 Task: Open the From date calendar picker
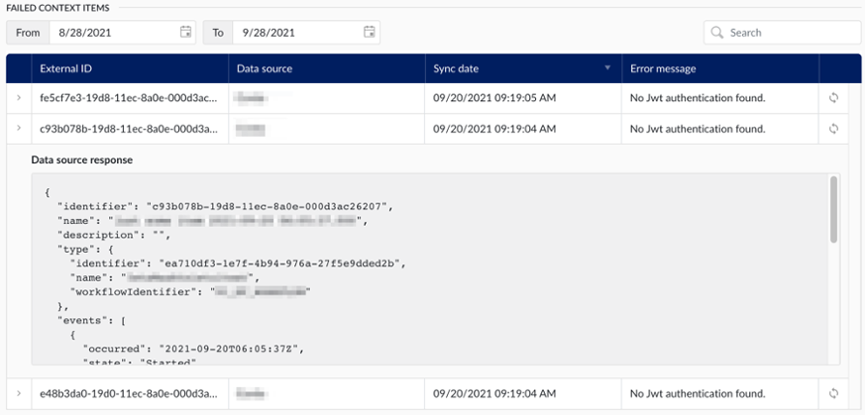tap(186, 33)
